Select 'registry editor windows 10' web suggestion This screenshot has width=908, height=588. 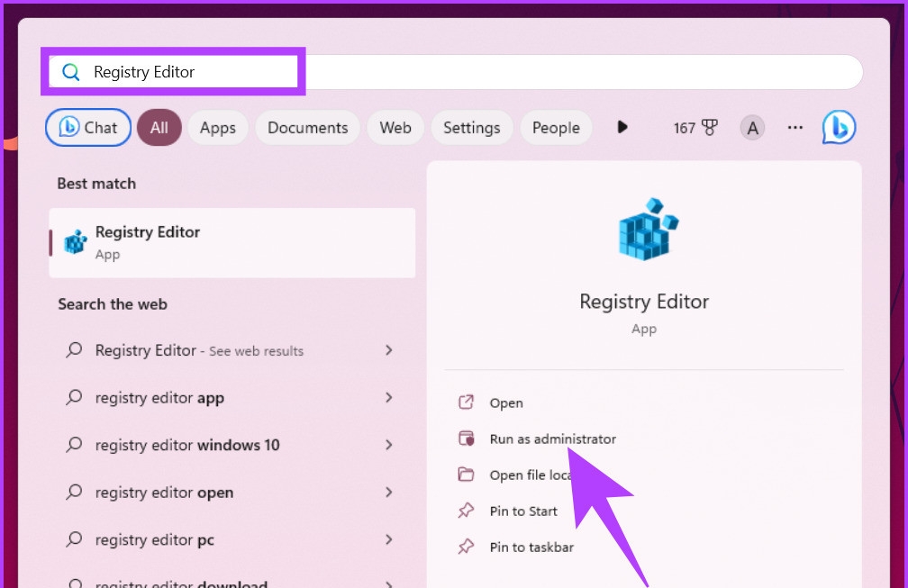point(232,445)
